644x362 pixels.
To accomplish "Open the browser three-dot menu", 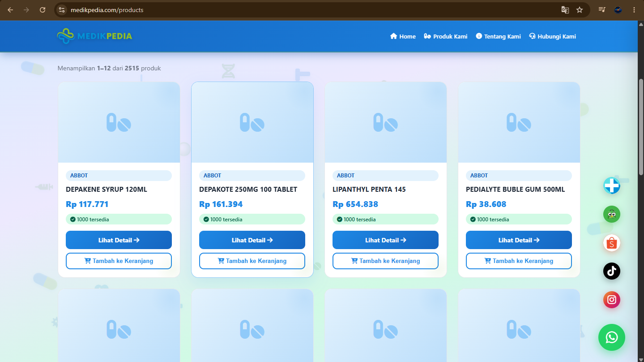I will click(x=634, y=10).
